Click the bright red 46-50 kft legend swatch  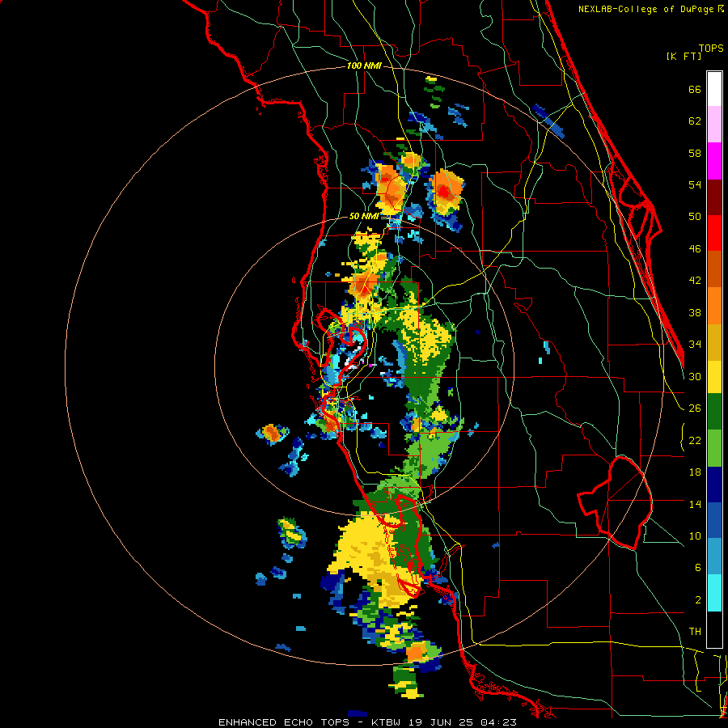[x=714, y=233]
